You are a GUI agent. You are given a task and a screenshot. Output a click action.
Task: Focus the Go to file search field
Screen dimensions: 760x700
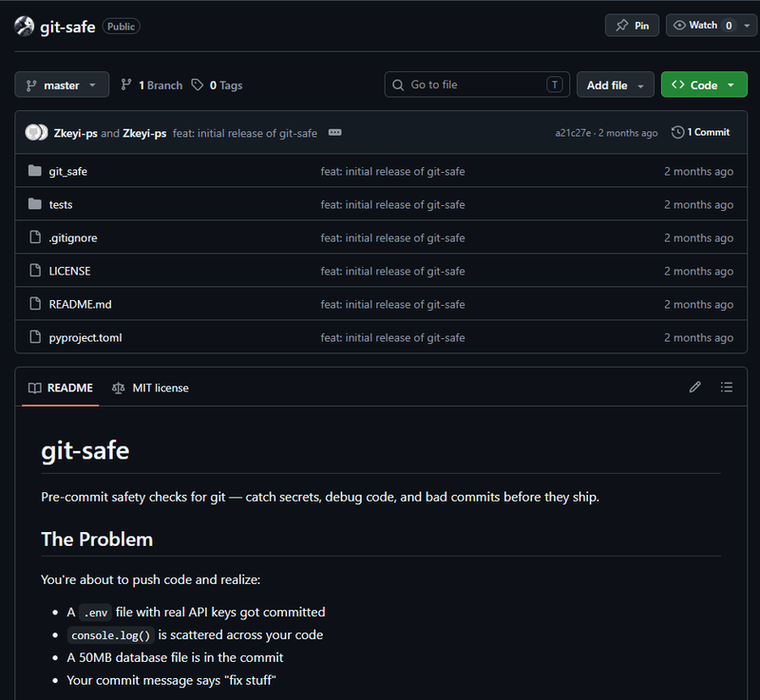477,85
